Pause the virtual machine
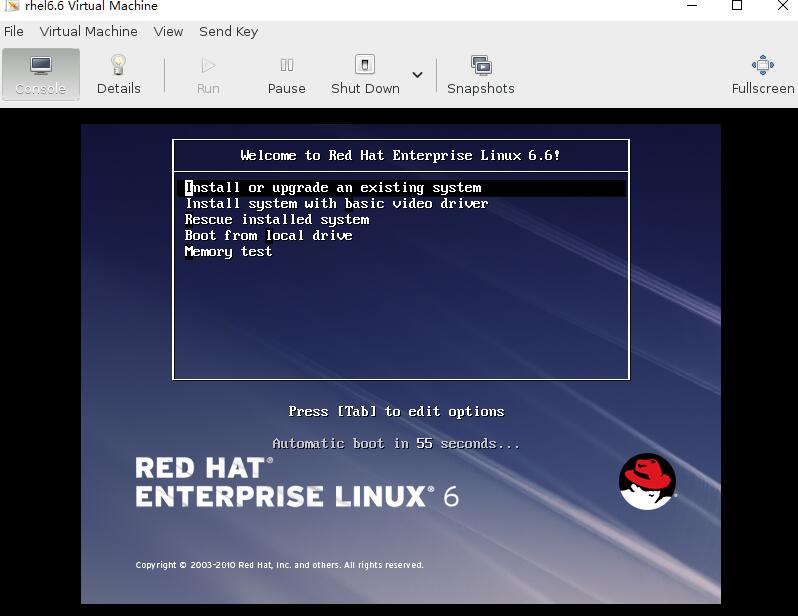798x616 pixels. (287, 74)
